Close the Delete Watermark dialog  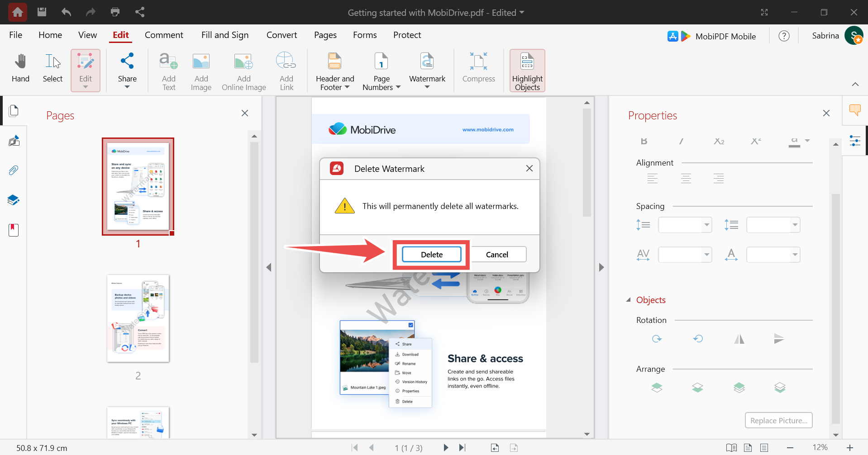pyautogui.click(x=529, y=168)
